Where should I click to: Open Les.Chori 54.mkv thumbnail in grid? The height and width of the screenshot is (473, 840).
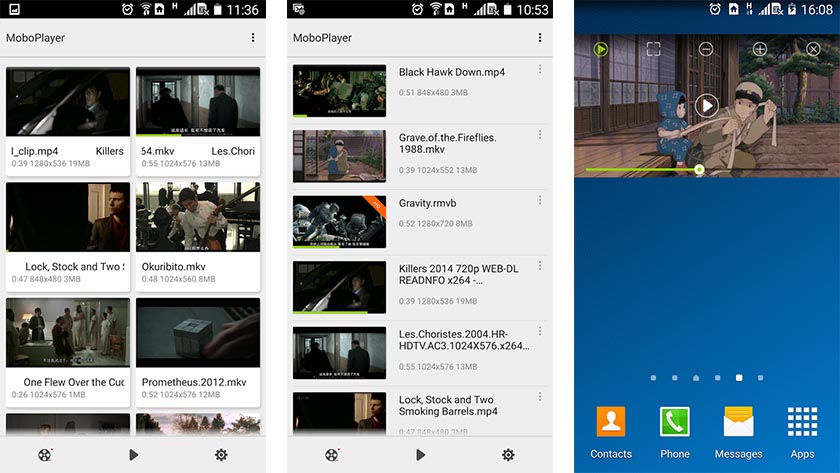click(198, 101)
